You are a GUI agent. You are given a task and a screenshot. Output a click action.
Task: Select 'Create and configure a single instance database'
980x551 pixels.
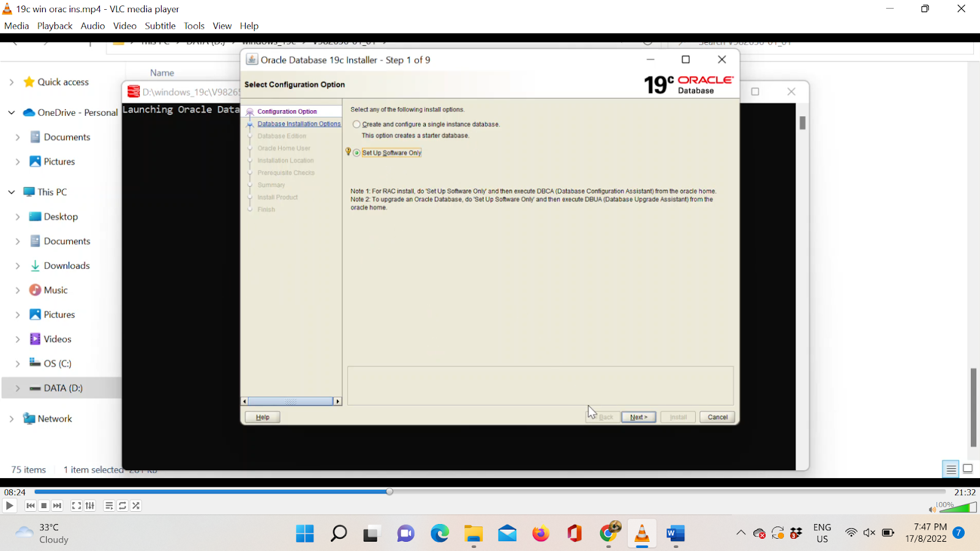[x=356, y=124]
